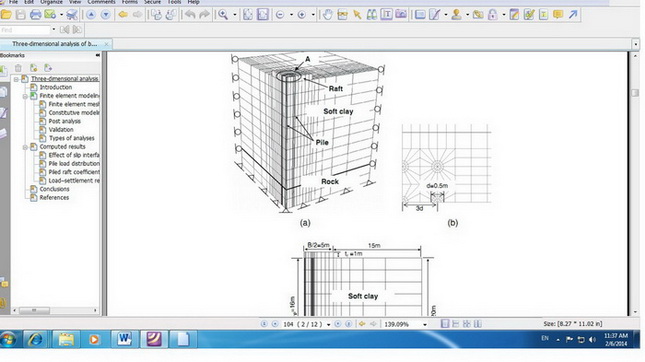Viewport: 645px width, 362px height.
Task: Open the zoom percentage dropdown
Action: [425, 324]
